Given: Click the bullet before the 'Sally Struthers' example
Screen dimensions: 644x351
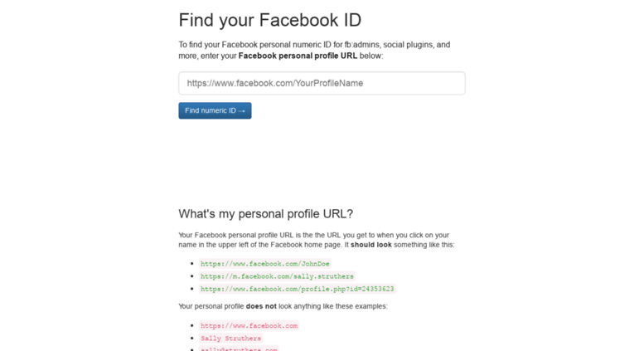Looking at the screenshot, I should click(192, 339).
